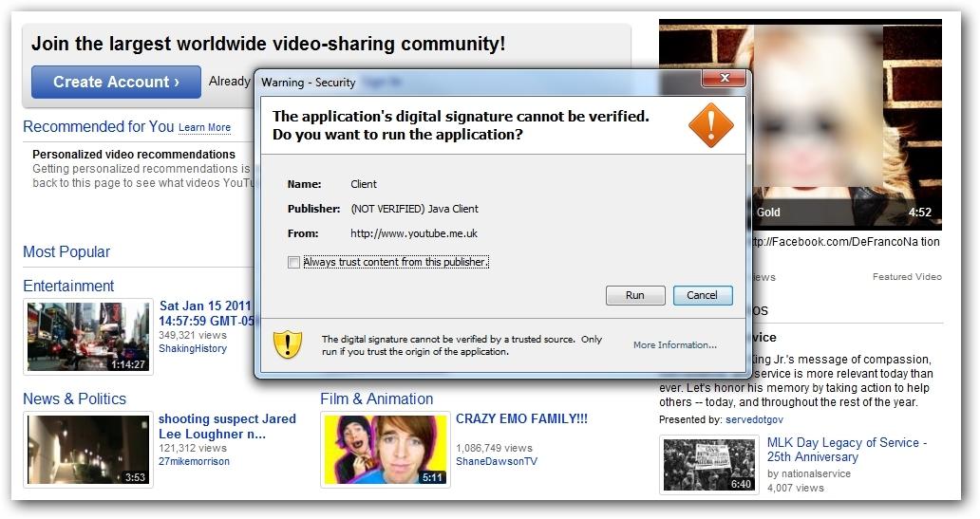Close the Warning - Security dialog
The image size is (980, 519).
point(724,79)
